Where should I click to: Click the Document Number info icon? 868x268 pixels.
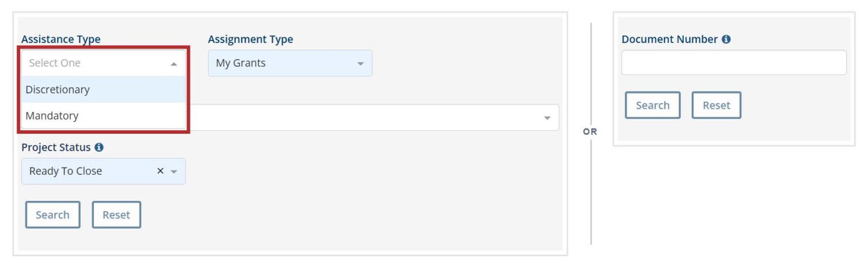pyautogui.click(x=726, y=39)
